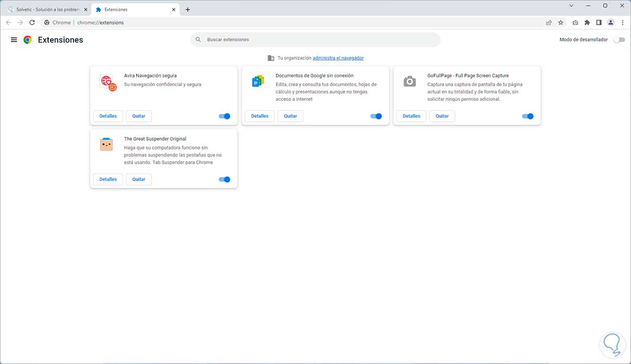Open the 'administra el navegador' link
The image size is (631, 364).
point(338,58)
